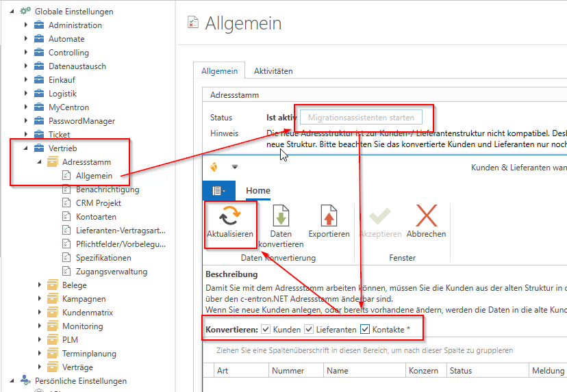Viewport: 567px width, 392px height.
Task: Open the Spezifikationen settings item
Action: click(x=103, y=258)
